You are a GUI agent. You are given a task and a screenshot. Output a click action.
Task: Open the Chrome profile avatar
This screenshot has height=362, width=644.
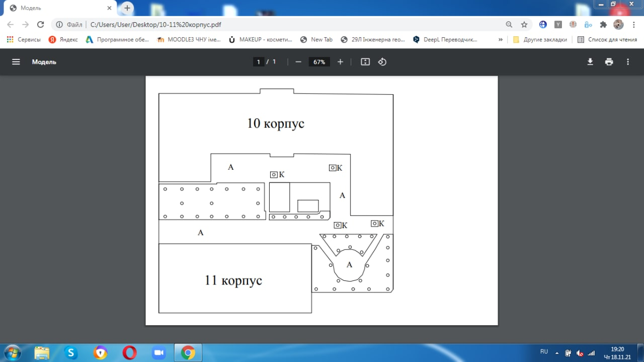pos(618,24)
